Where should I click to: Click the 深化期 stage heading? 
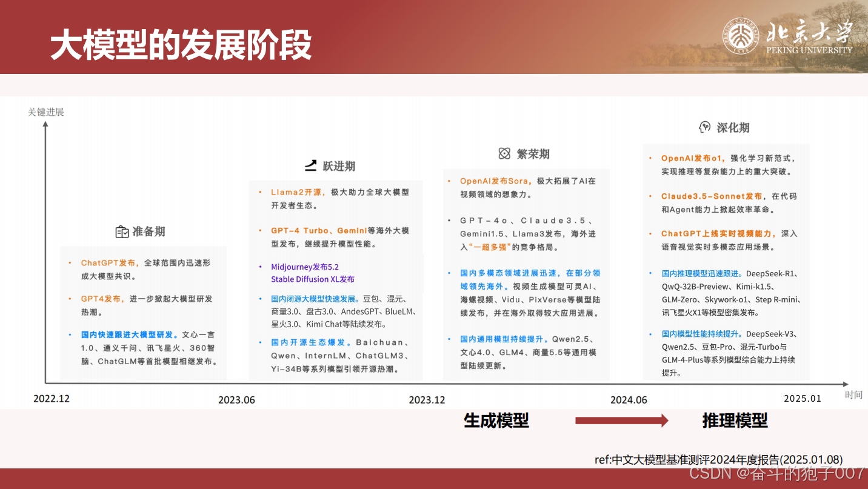pos(733,128)
